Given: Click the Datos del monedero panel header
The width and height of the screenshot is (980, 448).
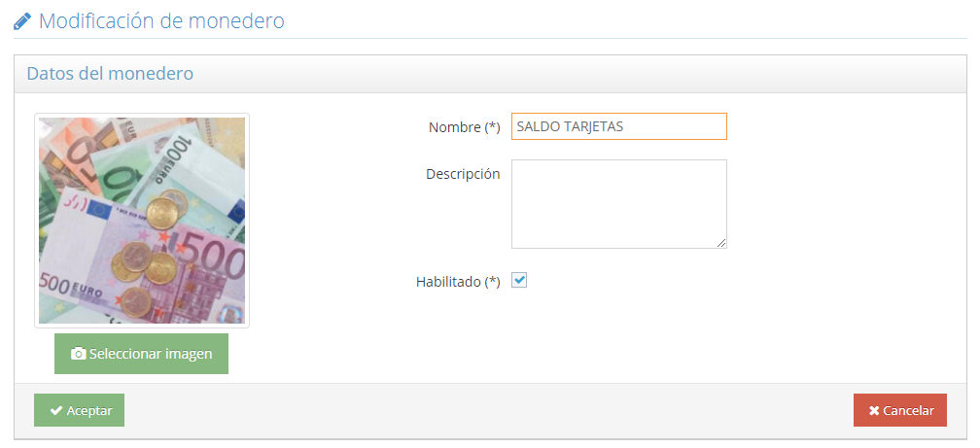Looking at the screenshot, I should [x=110, y=74].
